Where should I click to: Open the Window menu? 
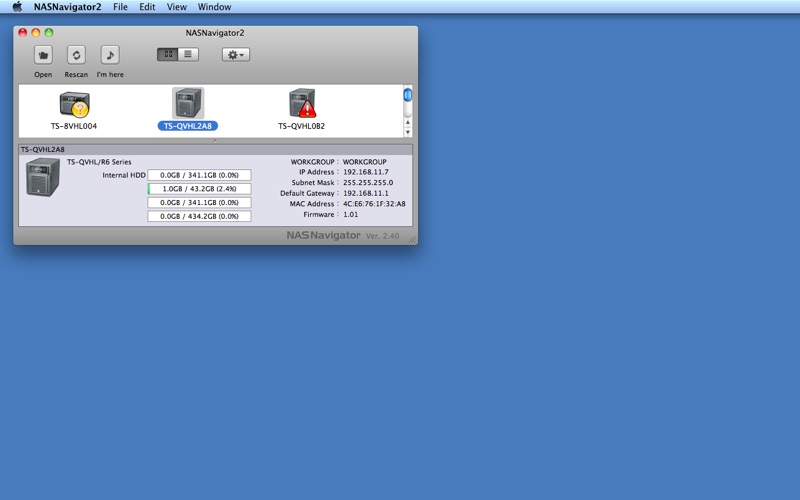click(214, 7)
